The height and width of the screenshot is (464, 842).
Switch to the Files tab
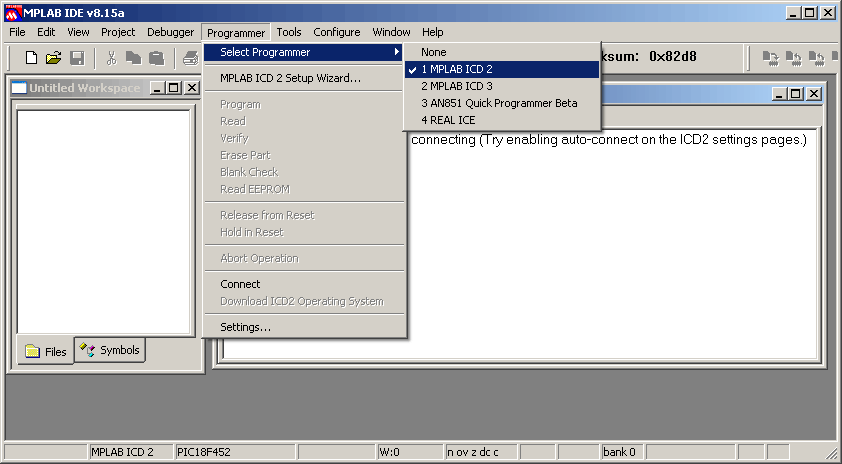point(46,352)
